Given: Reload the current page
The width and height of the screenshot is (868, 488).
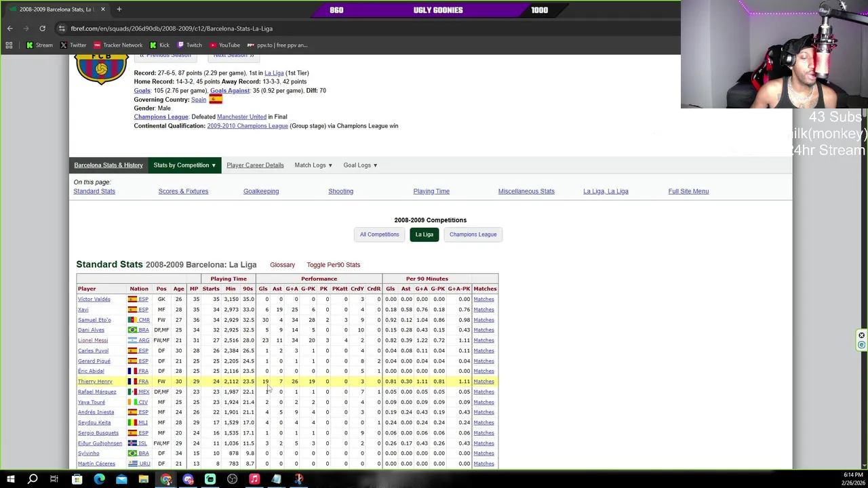Looking at the screenshot, I should pyautogui.click(x=42, y=28).
